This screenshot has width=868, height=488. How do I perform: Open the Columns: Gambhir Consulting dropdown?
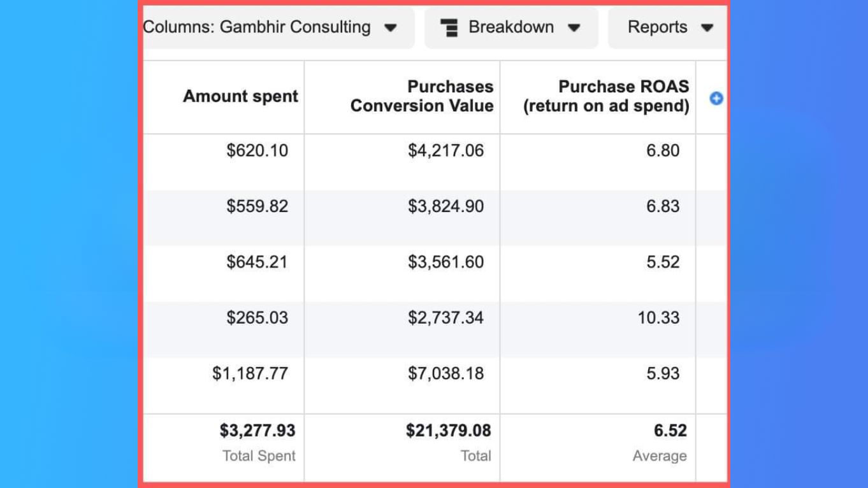click(270, 27)
